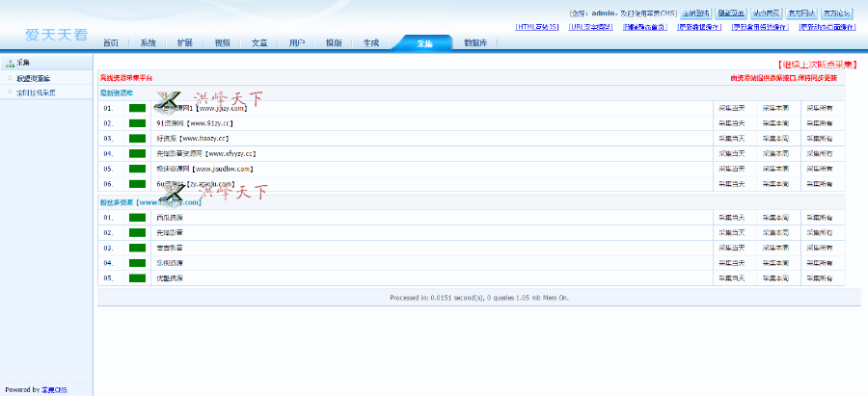This screenshot has width=868, height=396.
Task: Click 采集本周 for www.91zy.cc row
Action: [775, 123]
